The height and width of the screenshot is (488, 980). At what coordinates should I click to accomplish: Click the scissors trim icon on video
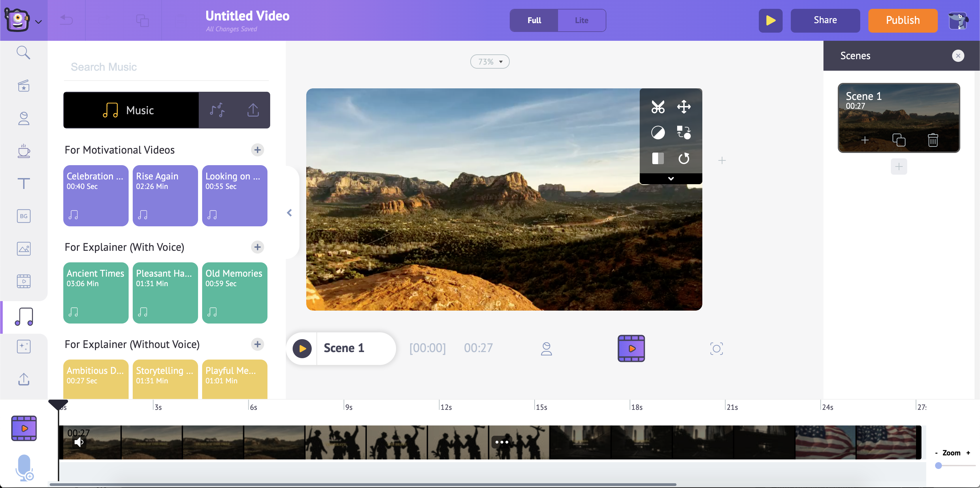click(657, 107)
